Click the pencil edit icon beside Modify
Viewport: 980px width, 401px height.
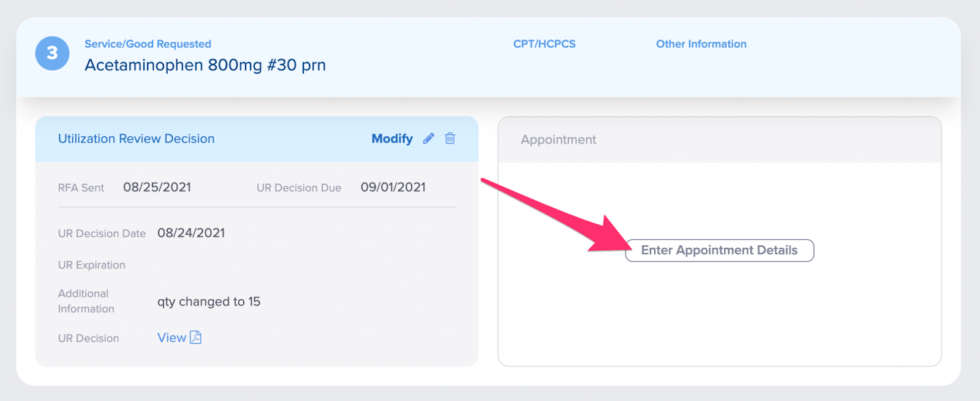pos(429,139)
